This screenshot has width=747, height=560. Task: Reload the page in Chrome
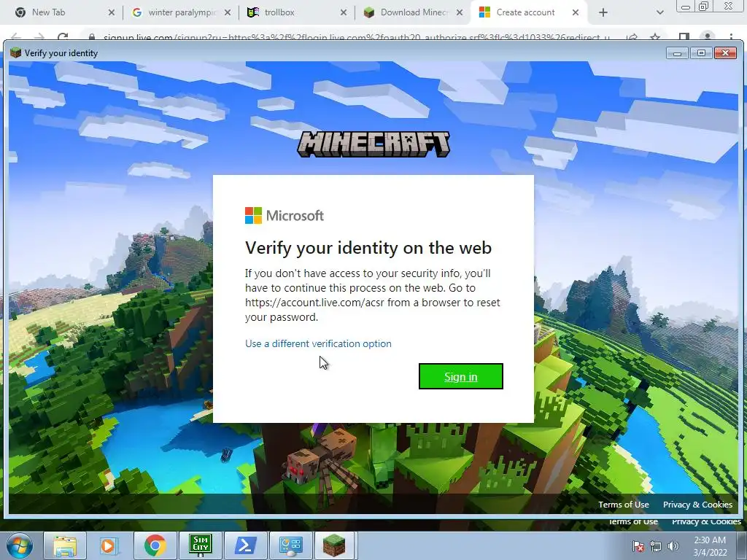[x=63, y=36]
